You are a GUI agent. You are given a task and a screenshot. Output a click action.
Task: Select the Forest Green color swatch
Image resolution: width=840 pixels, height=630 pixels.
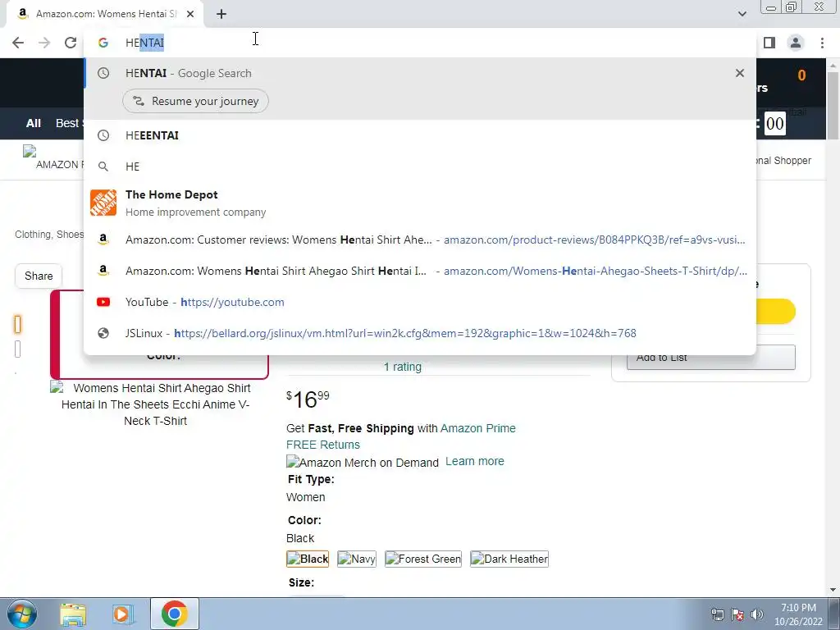[423, 559]
